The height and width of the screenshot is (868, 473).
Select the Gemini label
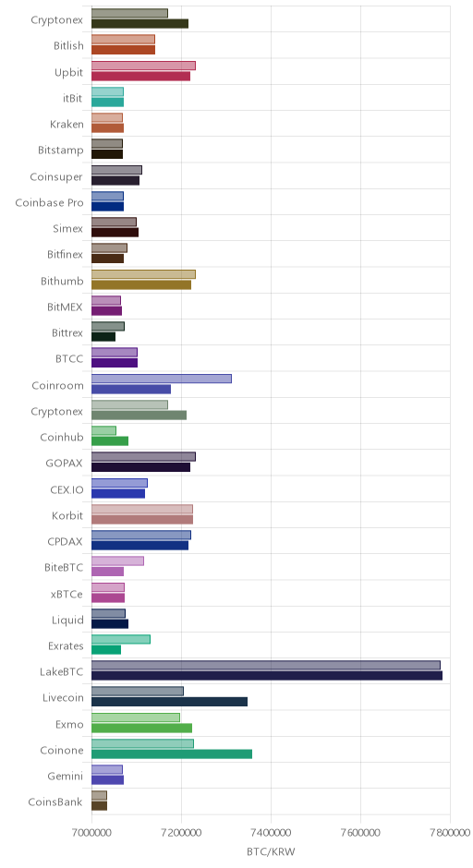(x=66, y=776)
